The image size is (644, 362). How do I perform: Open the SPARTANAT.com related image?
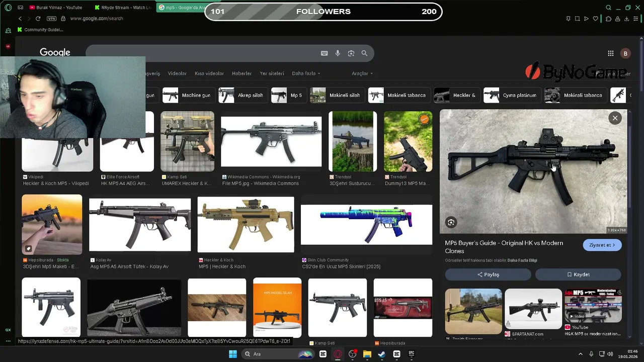pyautogui.click(x=533, y=309)
